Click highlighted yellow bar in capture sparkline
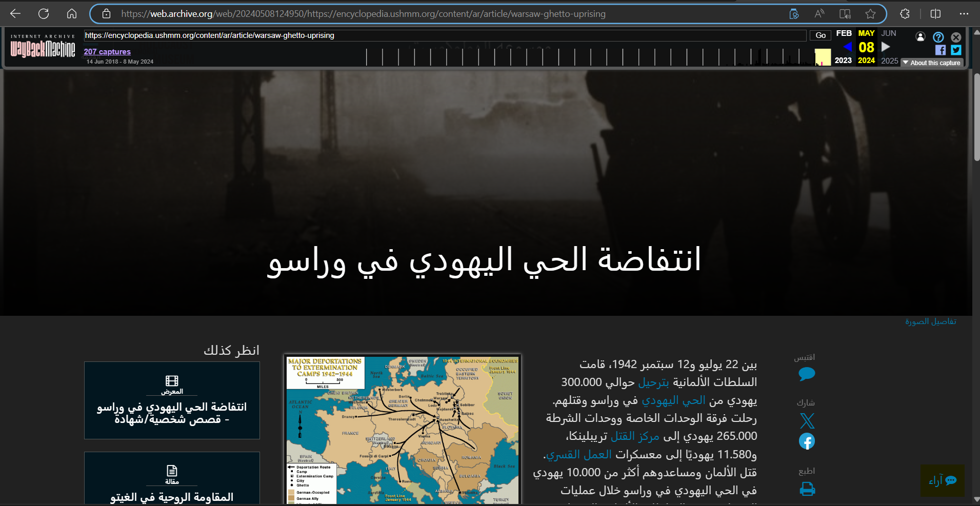Screen dimensions: 980x506 point(823,57)
